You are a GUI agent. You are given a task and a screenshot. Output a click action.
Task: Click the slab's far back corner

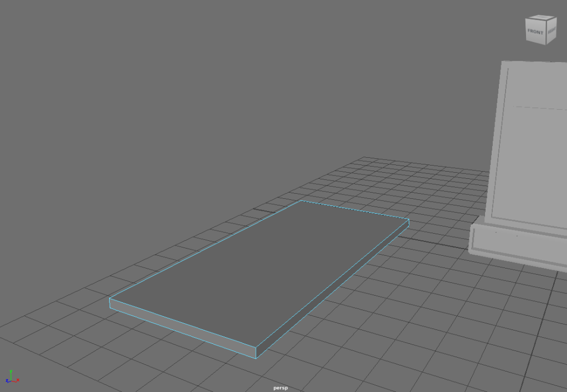[x=301, y=201]
